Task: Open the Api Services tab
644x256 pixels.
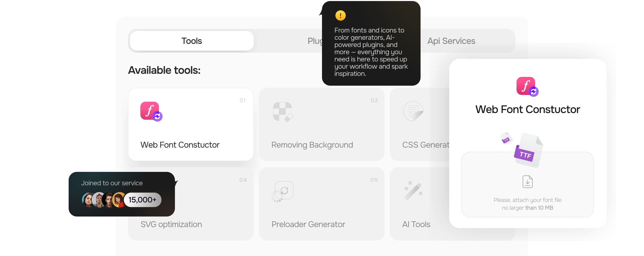Action: (x=451, y=41)
